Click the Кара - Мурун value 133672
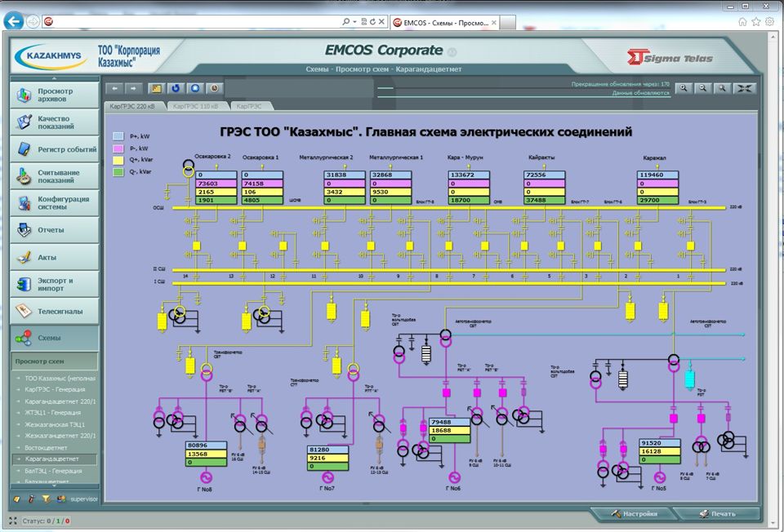 (469, 175)
